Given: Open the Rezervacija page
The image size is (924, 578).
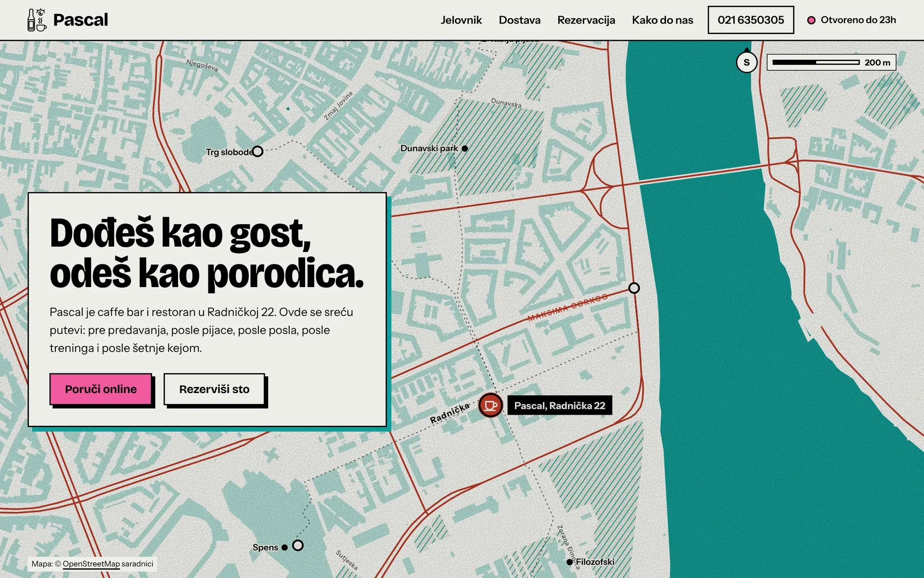Looking at the screenshot, I should [586, 20].
